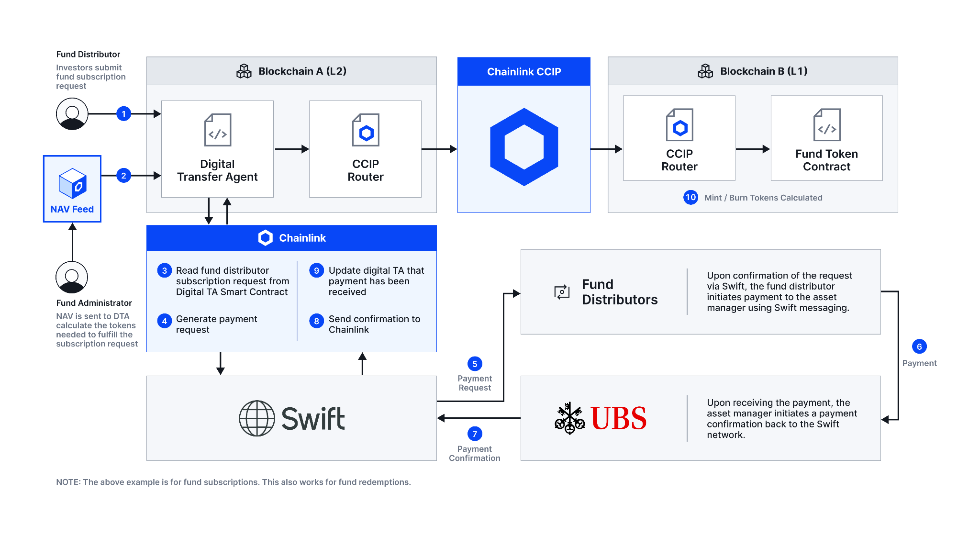The width and height of the screenshot is (980, 536).
Task: Click the red UBS wordmark
Action: (x=618, y=418)
